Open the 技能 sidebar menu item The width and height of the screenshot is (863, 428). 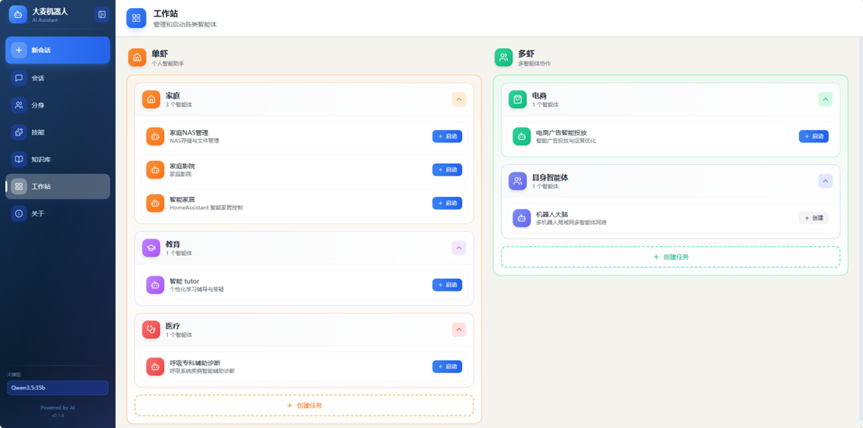point(57,132)
